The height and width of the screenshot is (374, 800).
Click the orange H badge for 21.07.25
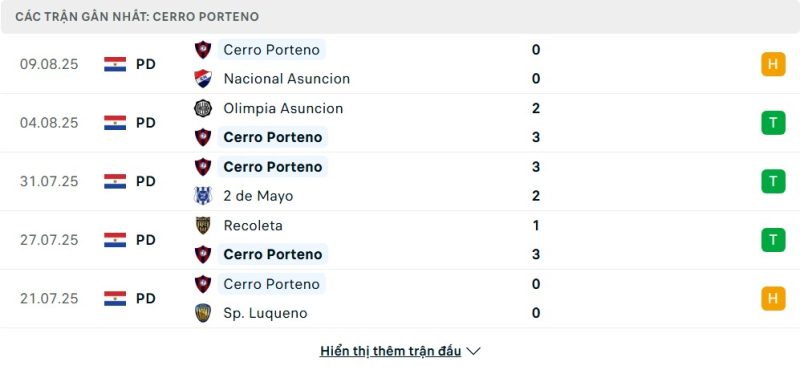click(773, 298)
